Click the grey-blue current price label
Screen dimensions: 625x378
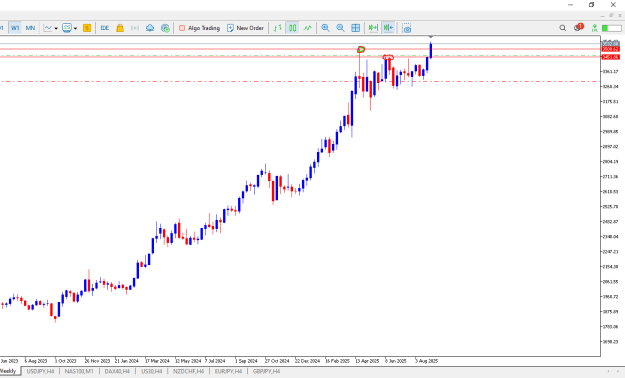[x=611, y=43]
